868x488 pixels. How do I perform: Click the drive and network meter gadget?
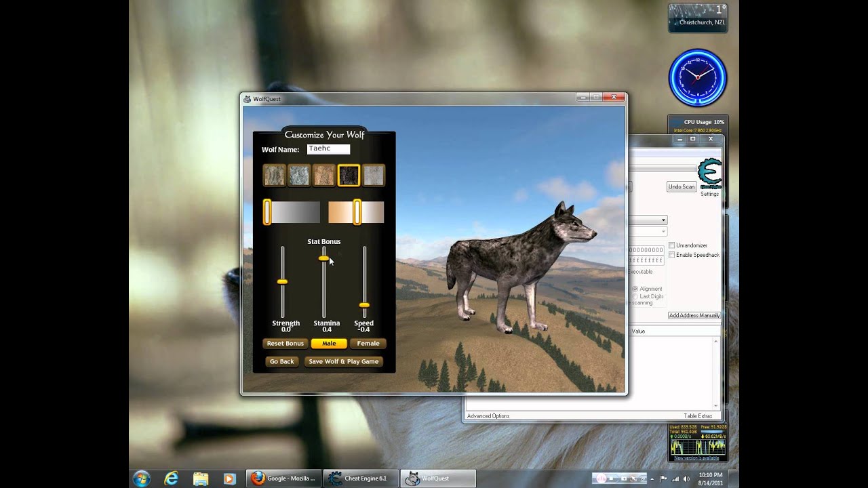click(698, 442)
